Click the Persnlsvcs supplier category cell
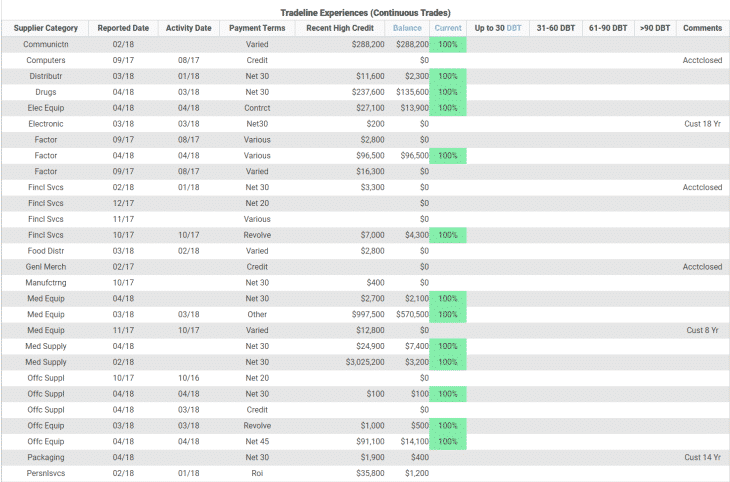Screen dimensions: 730x482 click(45, 472)
